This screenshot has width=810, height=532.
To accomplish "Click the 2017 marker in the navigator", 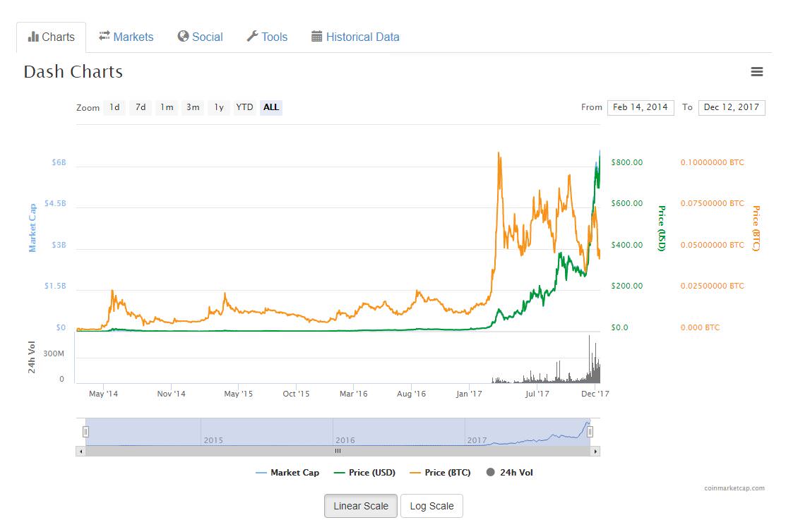I will point(477,441).
